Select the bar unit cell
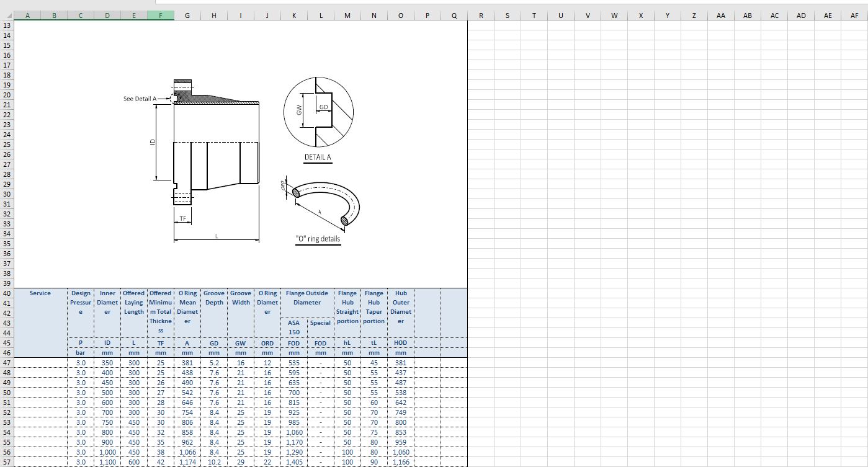 [81, 352]
